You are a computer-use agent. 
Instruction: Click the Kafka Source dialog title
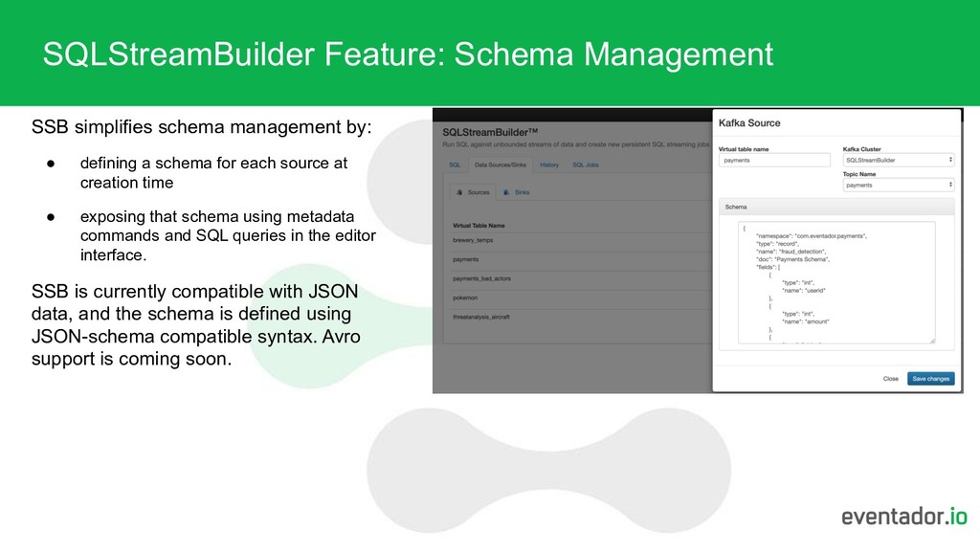pos(749,123)
